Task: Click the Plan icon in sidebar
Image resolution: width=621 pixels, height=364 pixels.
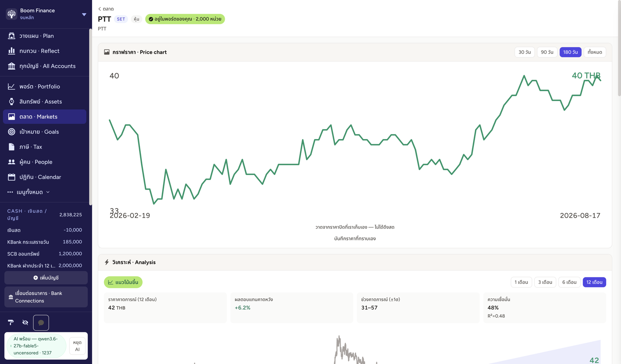Action: click(11, 36)
